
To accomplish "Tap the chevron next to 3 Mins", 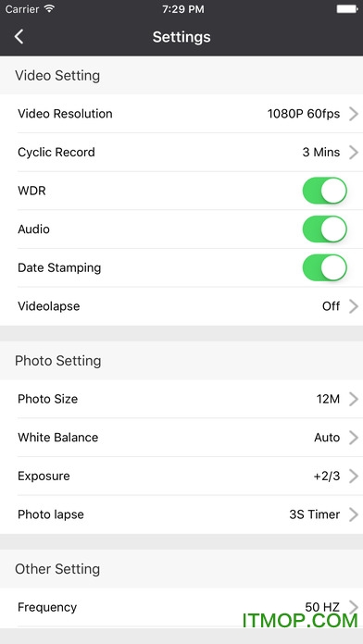I will pos(354,153).
